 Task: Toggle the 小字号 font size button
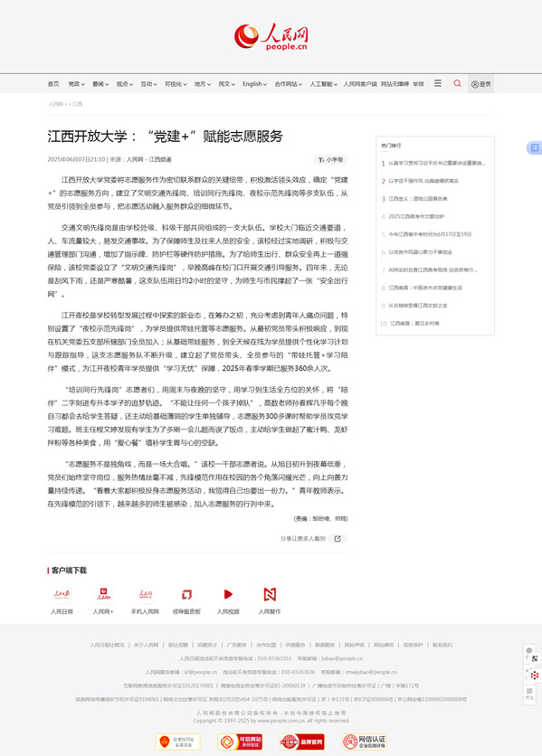tap(330, 159)
